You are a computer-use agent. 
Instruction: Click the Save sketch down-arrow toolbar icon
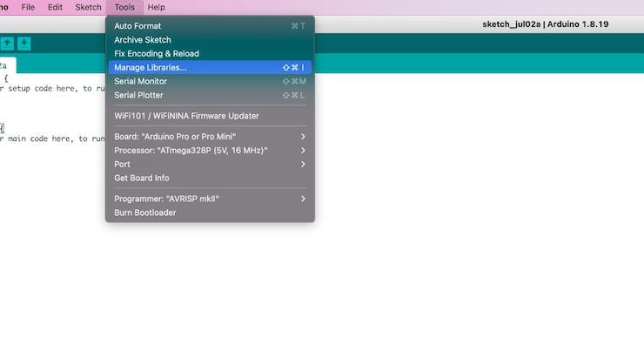pos(23,44)
